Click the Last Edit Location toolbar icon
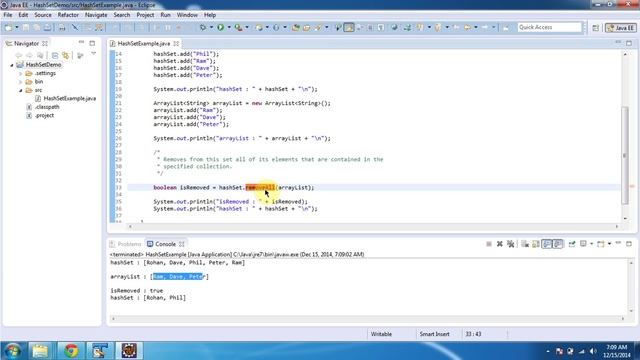Viewport: 640px width, 360px height. pyautogui.click(x=456, y=27)
